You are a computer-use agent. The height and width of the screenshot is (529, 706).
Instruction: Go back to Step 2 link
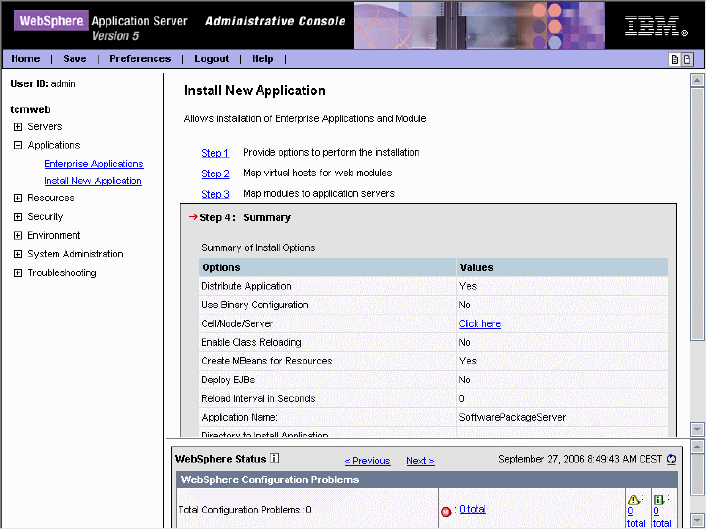pos(215,174)
